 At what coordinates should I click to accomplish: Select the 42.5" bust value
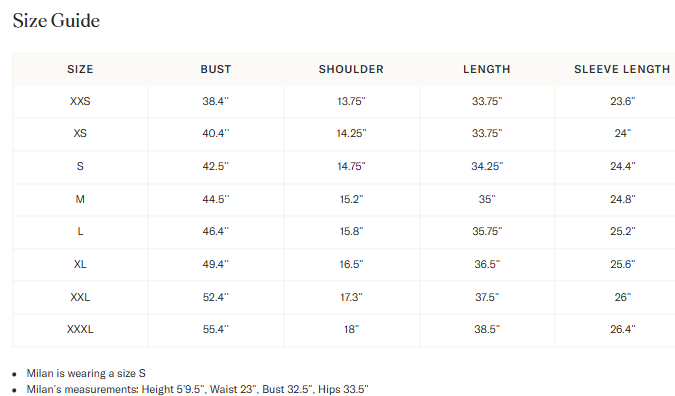coord(216,166)
